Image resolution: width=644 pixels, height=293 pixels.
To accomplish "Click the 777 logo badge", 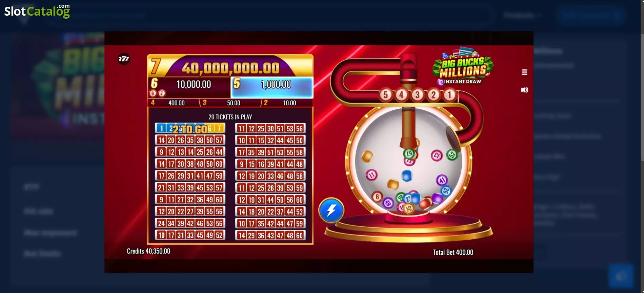I will 124,59.
